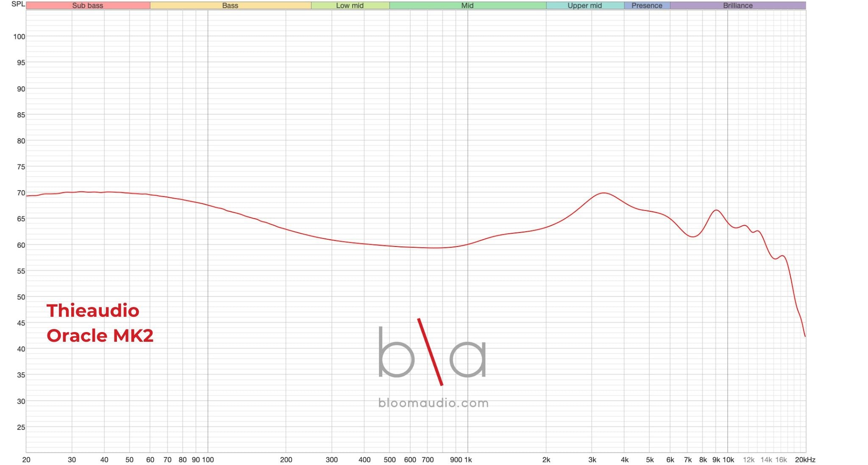
Task: Click the 1k frequency marker label
Action: [x=467, y=459]
